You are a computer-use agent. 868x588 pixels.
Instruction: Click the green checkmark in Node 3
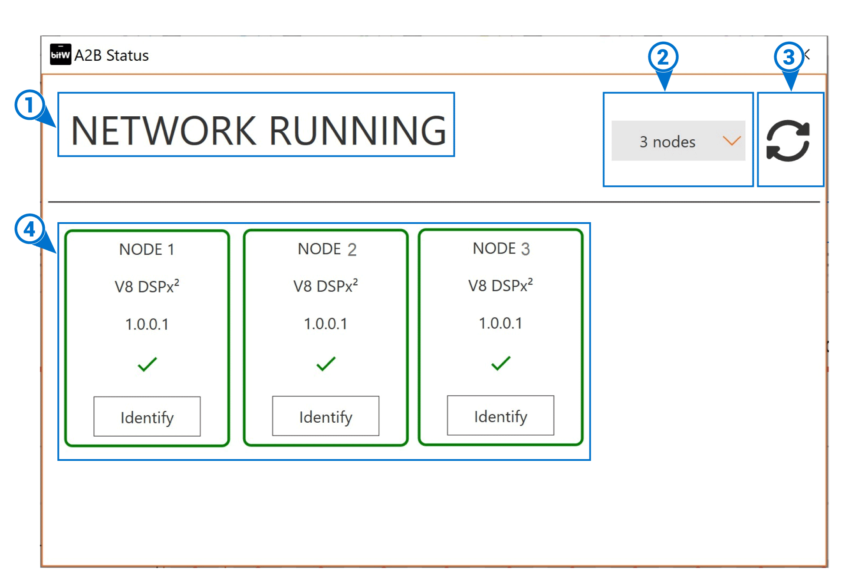(x=500, y=363)
